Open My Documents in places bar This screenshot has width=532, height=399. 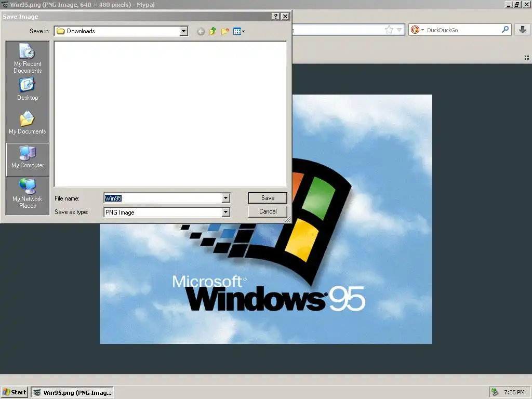tap(28, 123)
